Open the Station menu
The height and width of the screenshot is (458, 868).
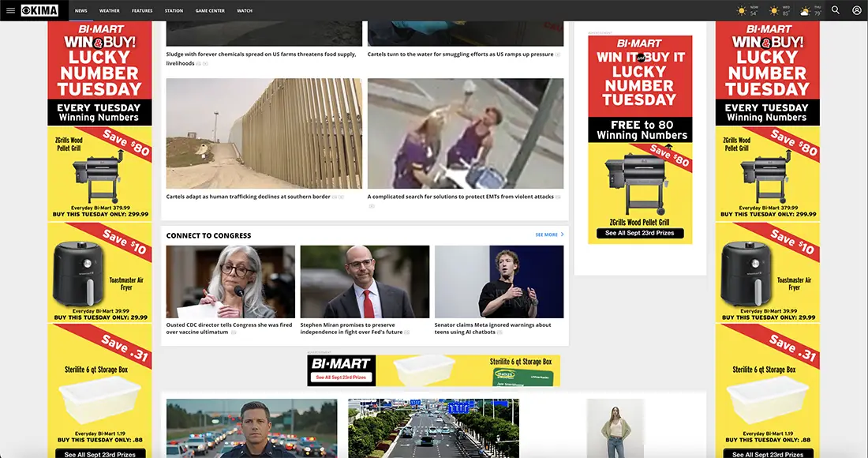(174, 10)
